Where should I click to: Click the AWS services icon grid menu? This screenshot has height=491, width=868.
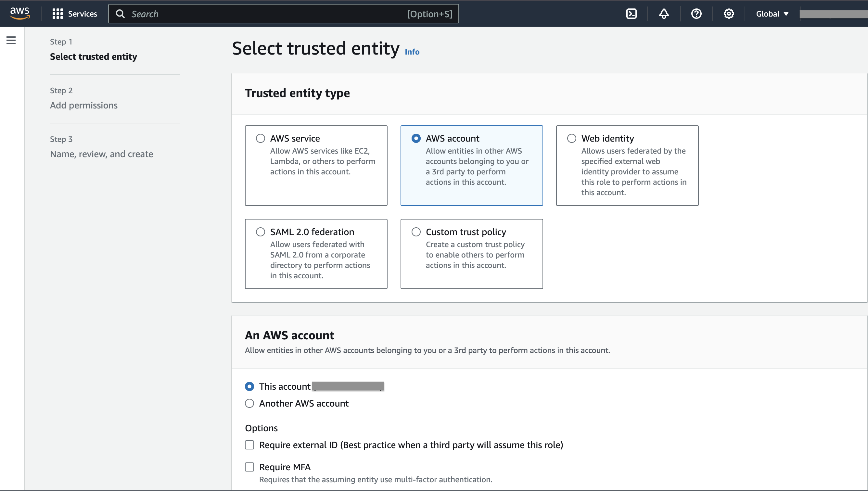click(58, 14)
